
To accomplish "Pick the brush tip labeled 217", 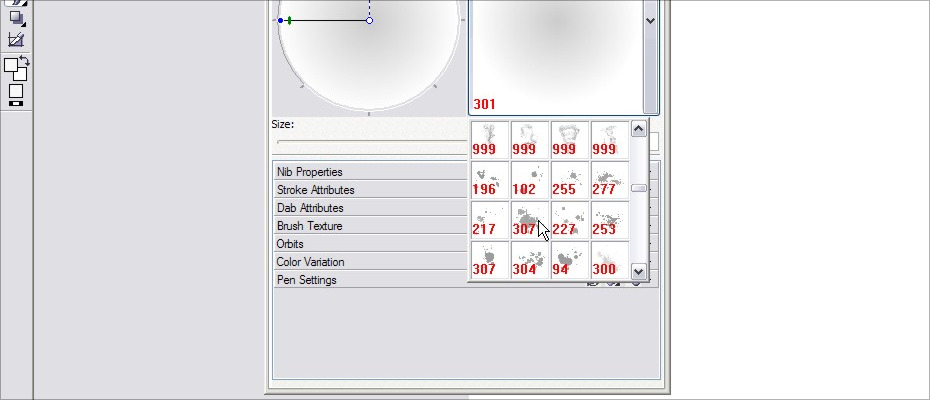I will click(489, 220).
